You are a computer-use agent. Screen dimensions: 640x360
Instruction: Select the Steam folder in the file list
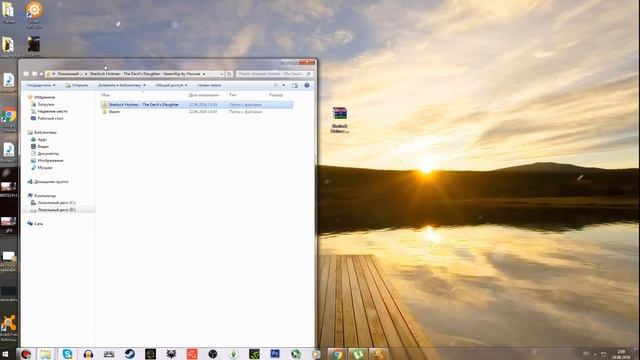click(x=114, y=111)
